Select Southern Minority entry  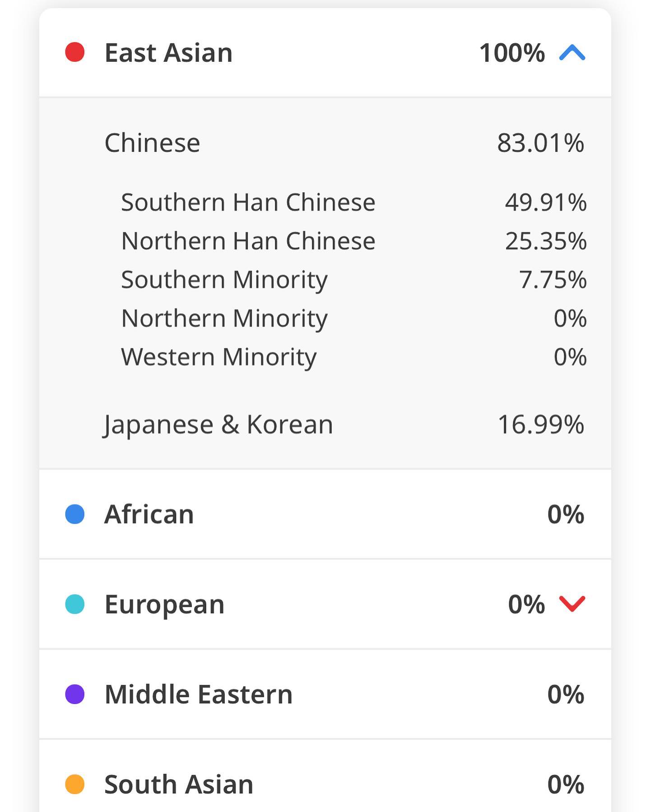click(224, 280)
